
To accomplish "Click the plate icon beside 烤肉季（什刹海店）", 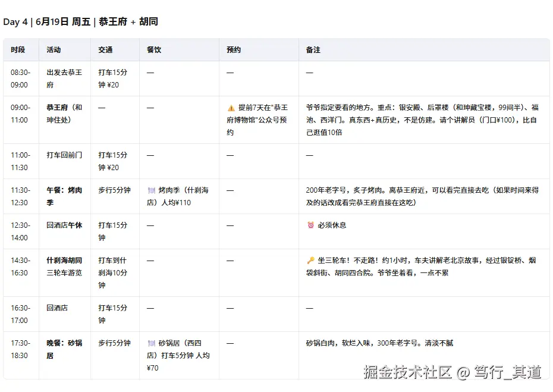I will point(151,190).
